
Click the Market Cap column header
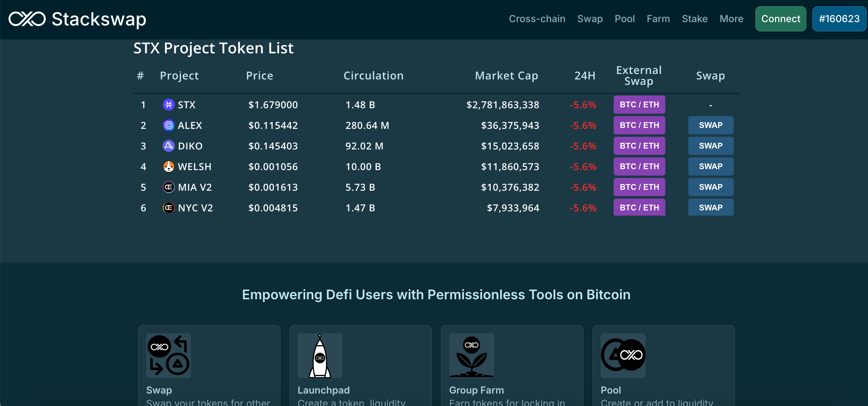pos(506,75)
